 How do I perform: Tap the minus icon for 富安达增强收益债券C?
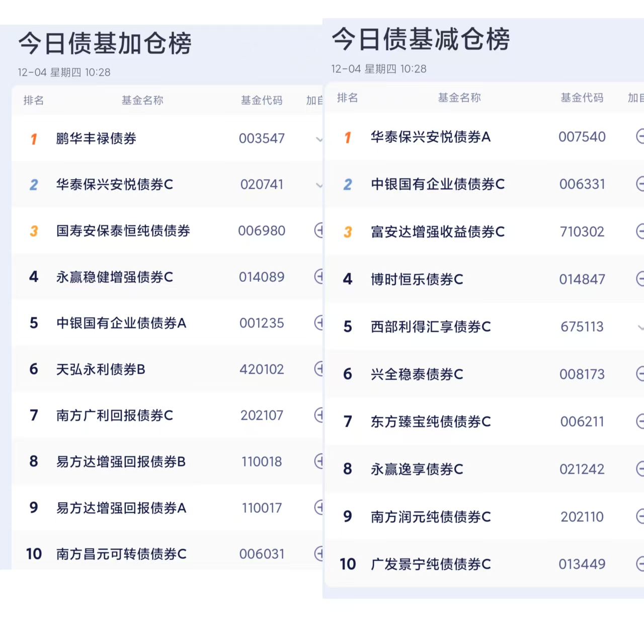click(640, 231)
